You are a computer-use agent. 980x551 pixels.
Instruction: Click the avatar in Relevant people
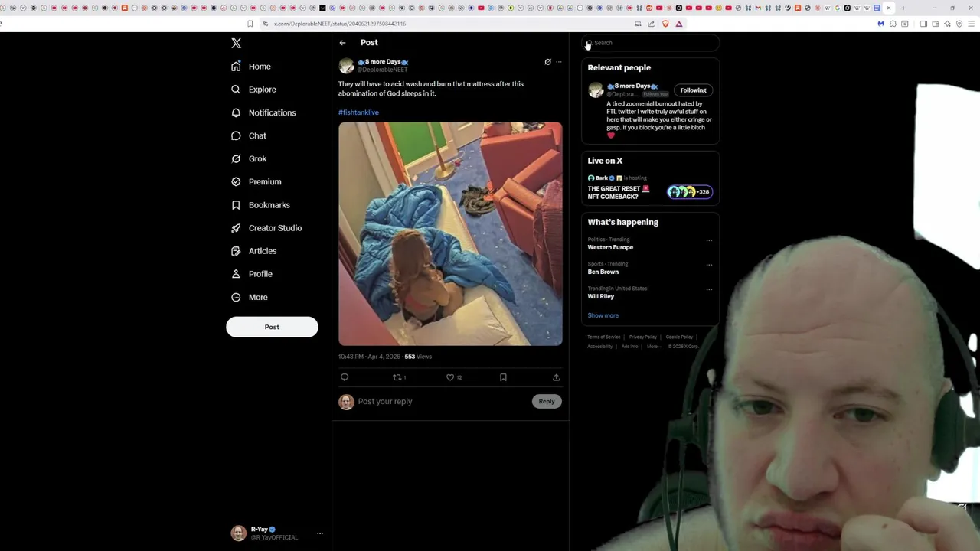click(x=596, y=90)
